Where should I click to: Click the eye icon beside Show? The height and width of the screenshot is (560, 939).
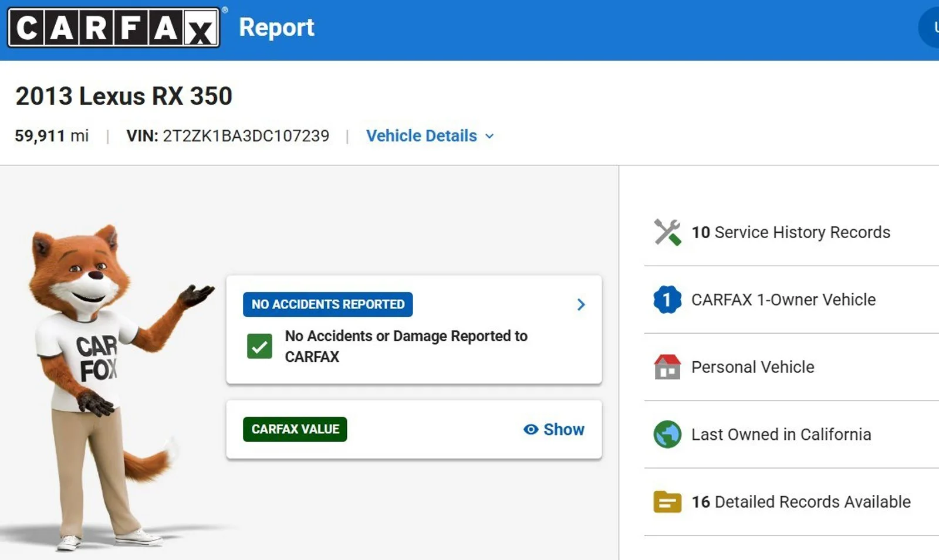531,429
